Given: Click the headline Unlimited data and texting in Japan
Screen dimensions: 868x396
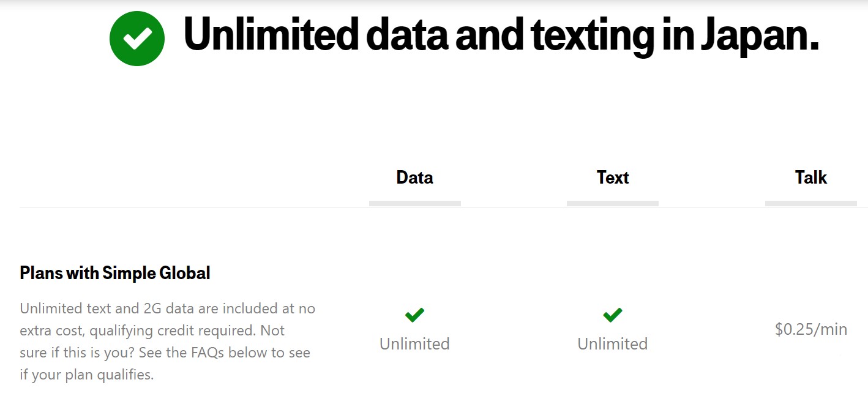Looking at the screenshot, I should 501,35.
